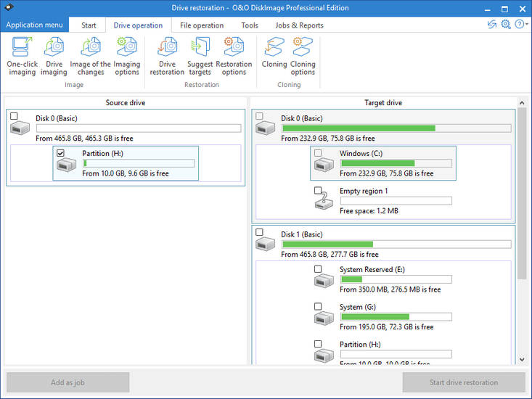Screen dimensions: 532x399
Task: Uncheck the source Partition (H:) checkbox
Action: tap(61, 153)
